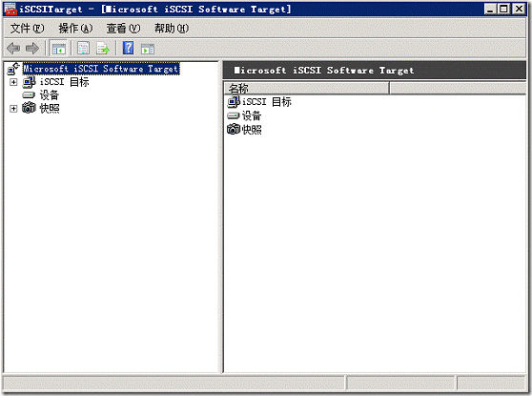Image resolution: width=532 pixels, height=396 pixels.
Task: Select iSCSI 目标 in the left tree
Action: 64,82
